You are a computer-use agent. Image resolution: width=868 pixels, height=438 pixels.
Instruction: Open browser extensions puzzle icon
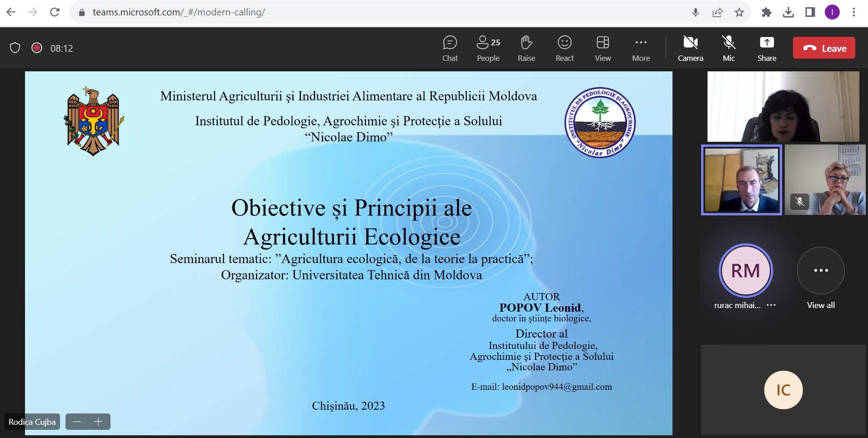click(x=767, y=12)
